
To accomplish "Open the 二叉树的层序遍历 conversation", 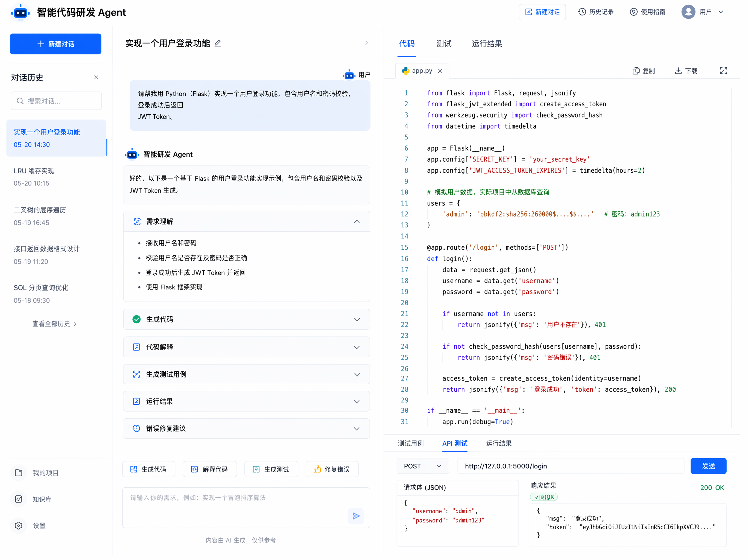I will tap(56, 216).
